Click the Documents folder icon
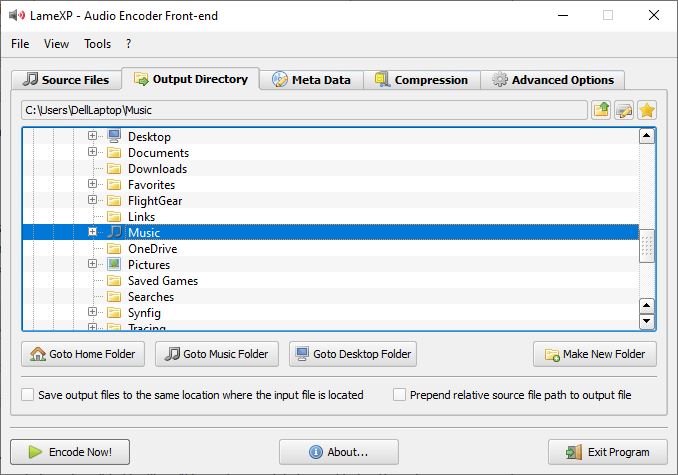678x475 pixels. click(x=114, y=152)
